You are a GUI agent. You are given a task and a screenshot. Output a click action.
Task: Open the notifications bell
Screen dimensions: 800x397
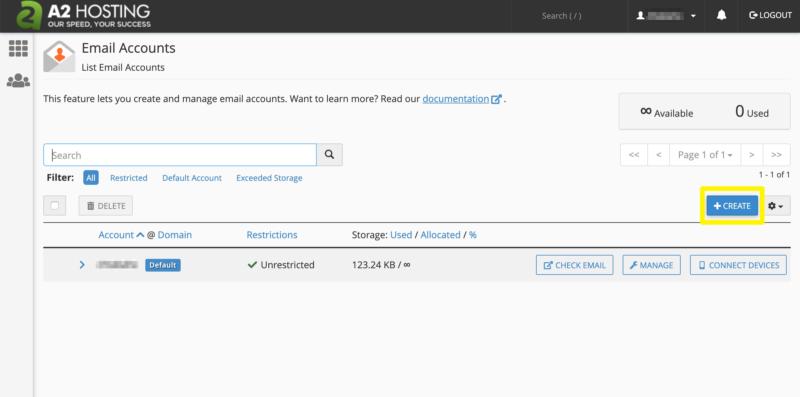(x=721, y=15)
